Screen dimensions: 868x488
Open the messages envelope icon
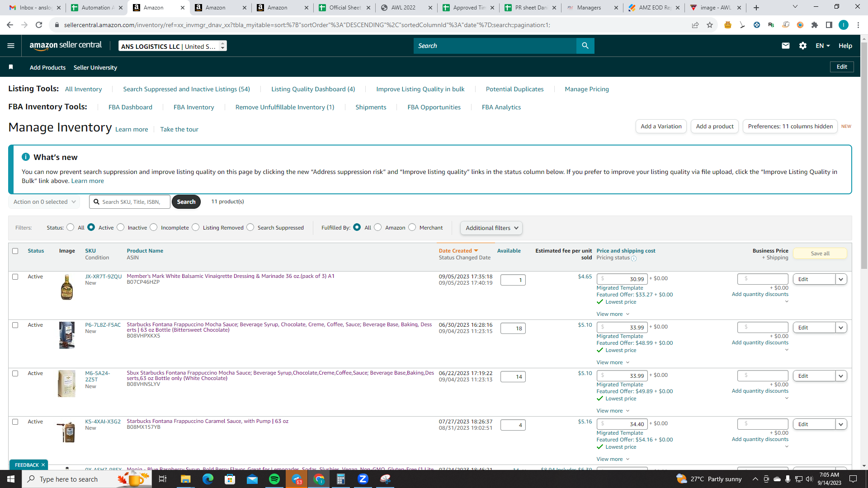pos(786,46)
